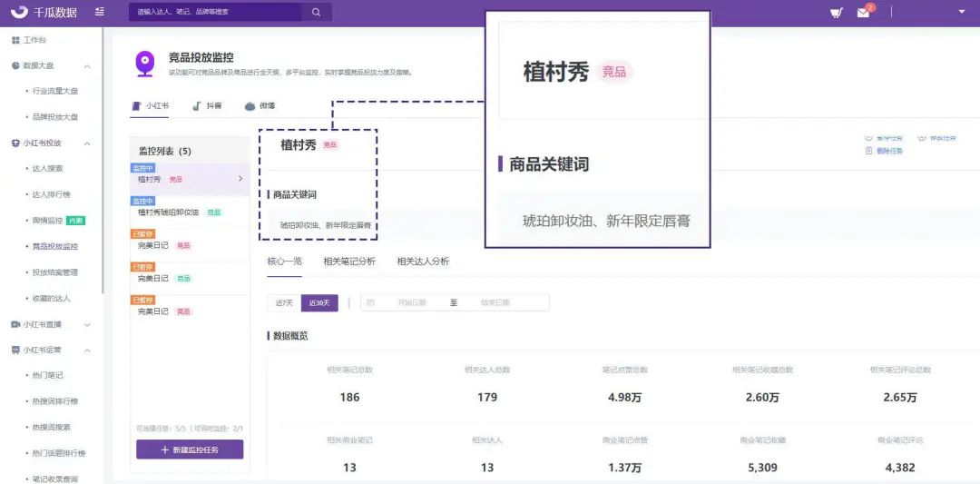
Task: Collapse the 小红书运营 section chevron
Action: click(x=87, y=351)
